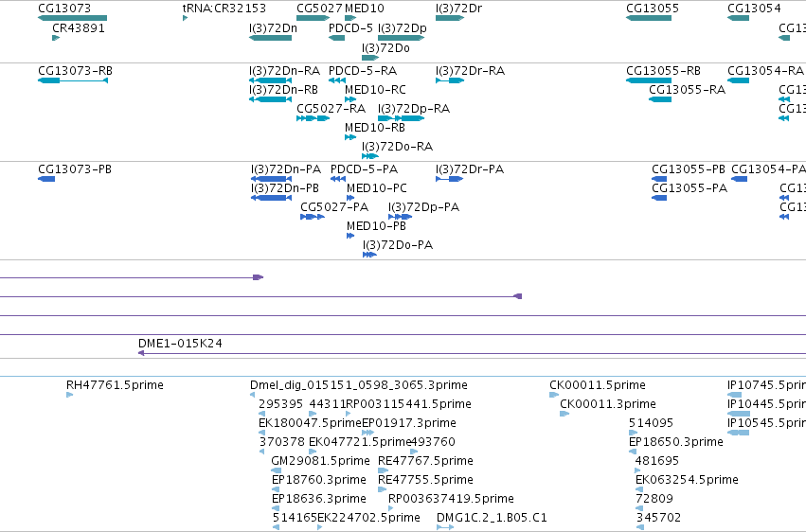This screenshot has height=532, width=806.
Task: Select the MED10 gene feature
Action: pyautogui.click(x=350, y=18)
